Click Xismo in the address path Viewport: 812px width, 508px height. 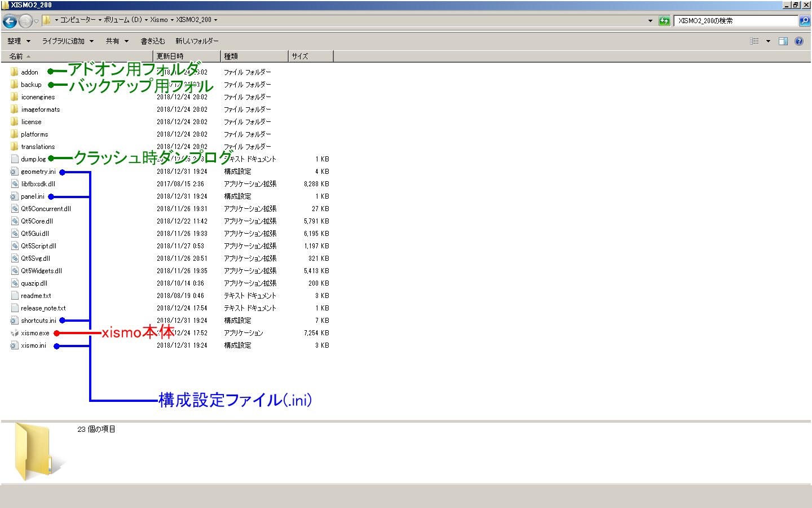pos(159,20)
